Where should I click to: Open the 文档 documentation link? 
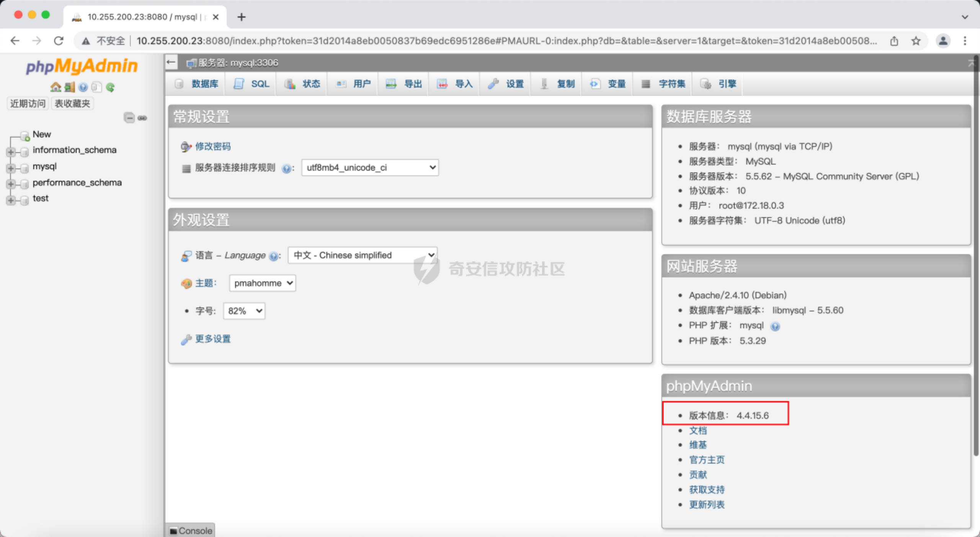click(x=698, y=430)
